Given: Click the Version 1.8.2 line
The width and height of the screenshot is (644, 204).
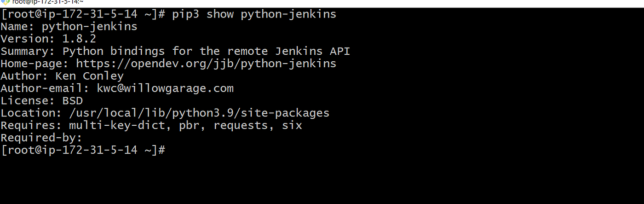Looking at the screenshot, I should click(48, 39).
